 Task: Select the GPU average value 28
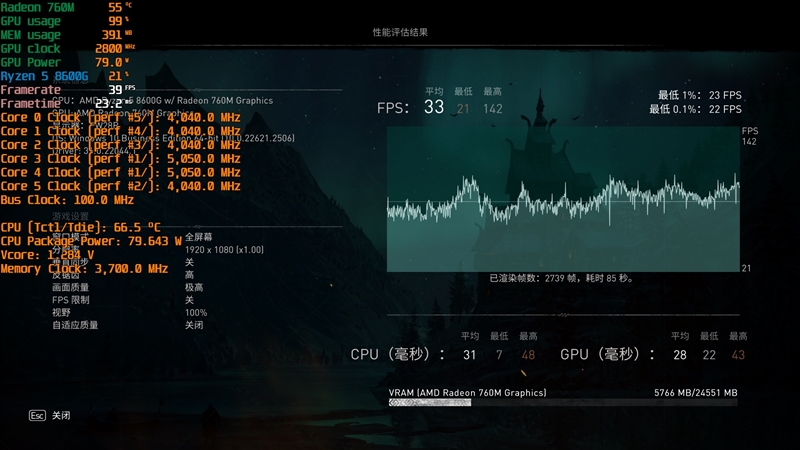point(680,355)
